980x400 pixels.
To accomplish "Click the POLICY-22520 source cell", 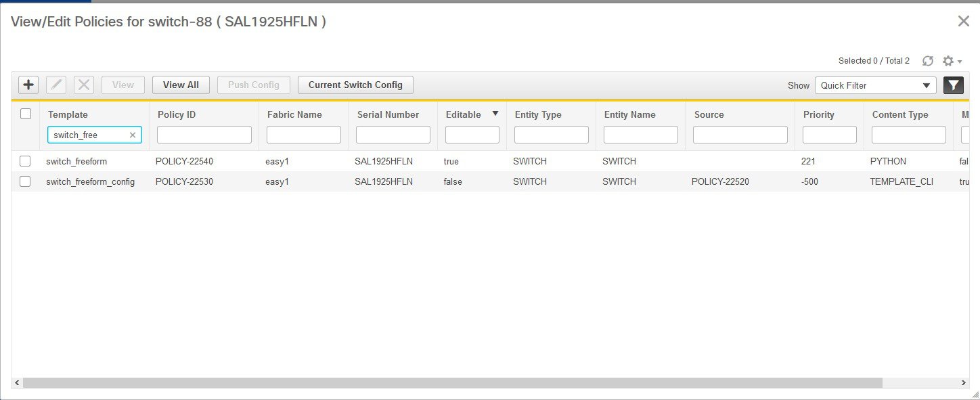I will [721, 181].
